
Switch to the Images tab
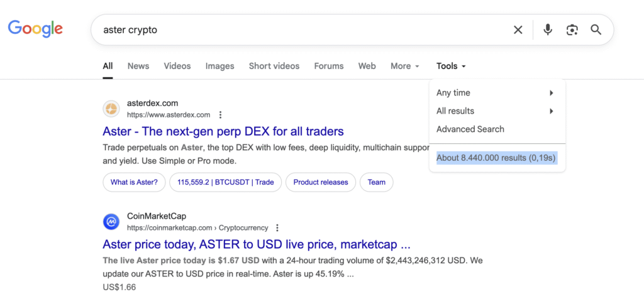pos(219,66)
